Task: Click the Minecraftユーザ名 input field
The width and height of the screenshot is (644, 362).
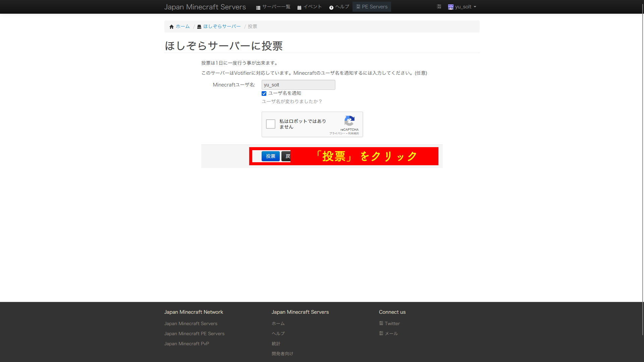Action: pyautogui.click(x=298, y=85)
